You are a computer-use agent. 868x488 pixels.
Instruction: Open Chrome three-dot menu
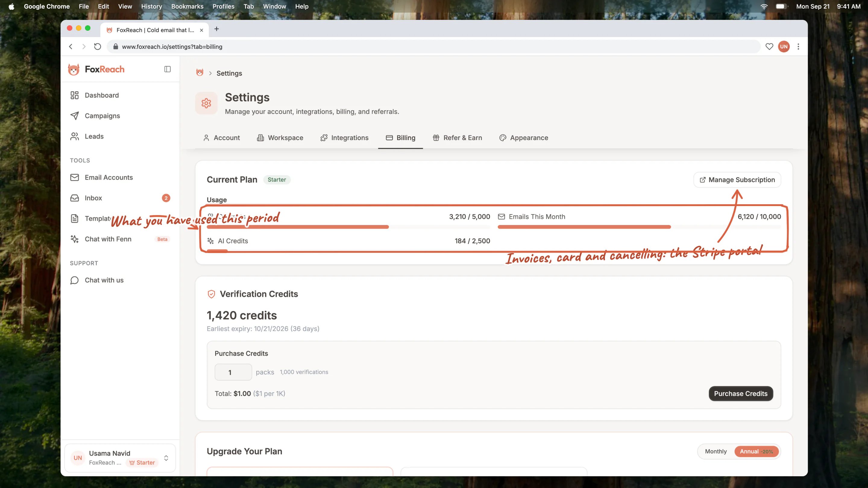click(x=798, y=46)
